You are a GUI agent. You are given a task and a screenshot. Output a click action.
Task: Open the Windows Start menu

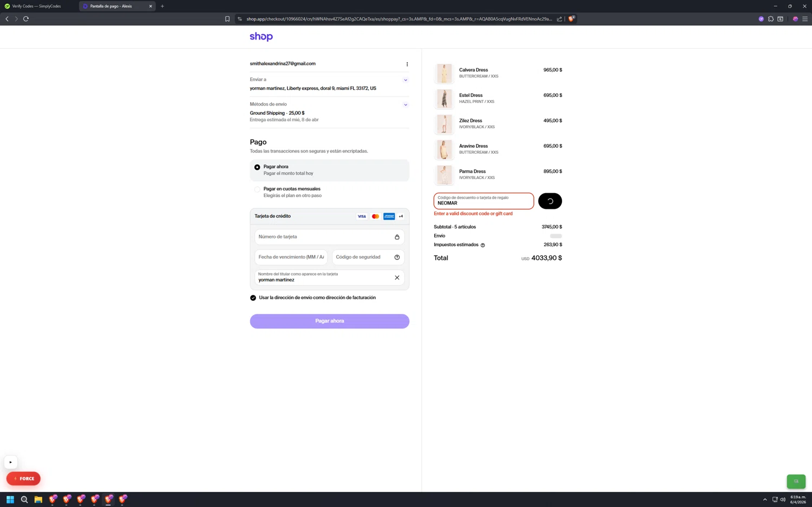(10, 499)
